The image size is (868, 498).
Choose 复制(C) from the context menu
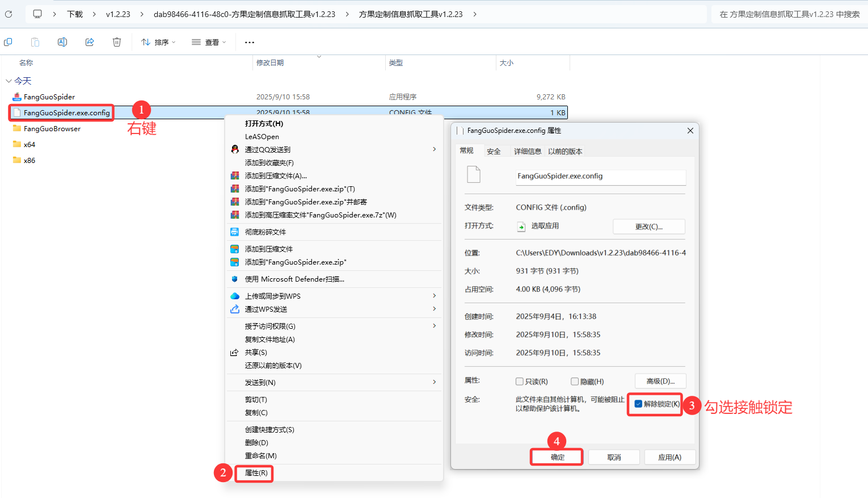point(256,413)
